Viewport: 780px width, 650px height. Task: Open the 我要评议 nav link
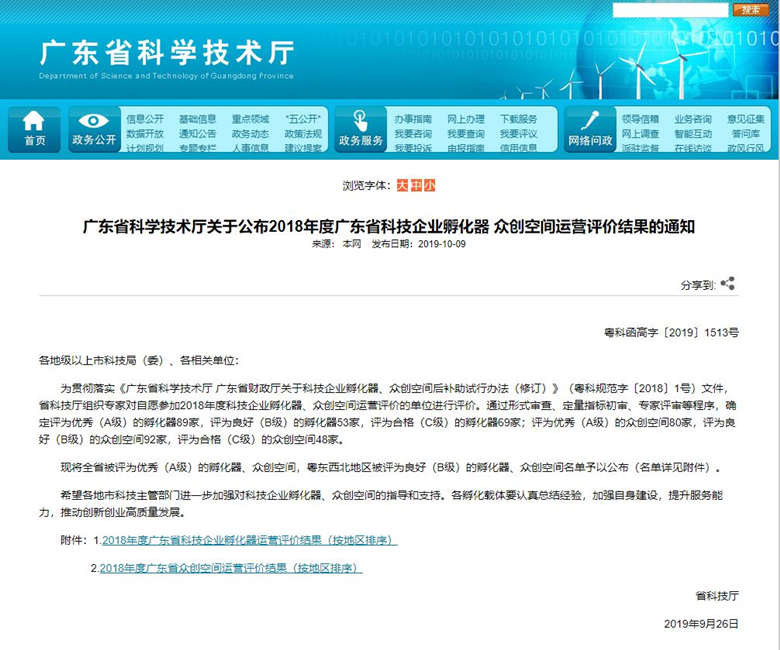pyautogui.click(x=519, y=134)
